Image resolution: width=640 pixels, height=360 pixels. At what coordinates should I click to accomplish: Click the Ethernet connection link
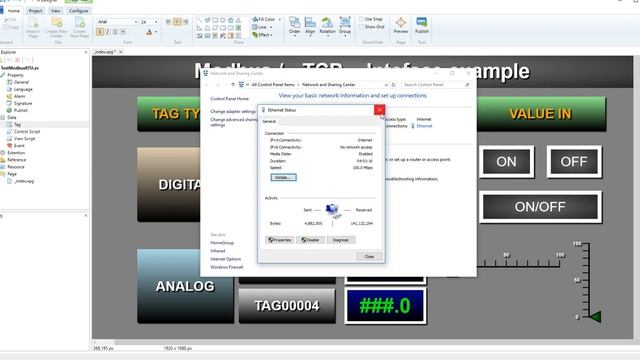[x=424, y=126]
